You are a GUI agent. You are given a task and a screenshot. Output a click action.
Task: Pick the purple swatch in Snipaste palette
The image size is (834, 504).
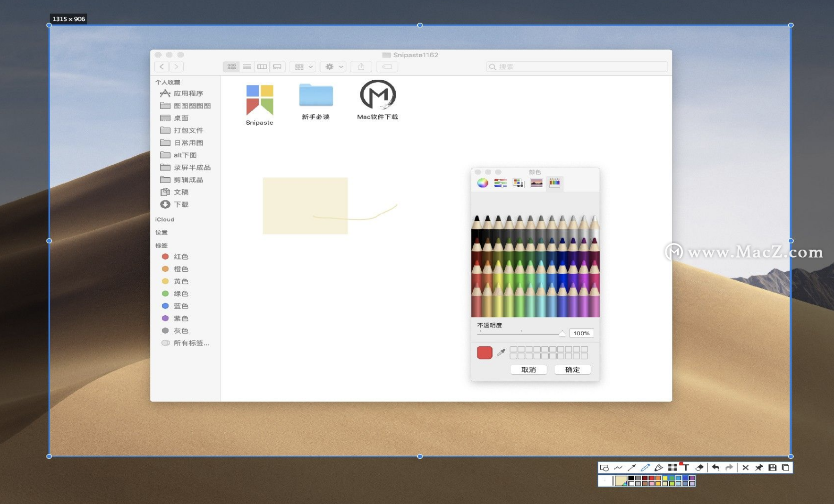(x=692, y=478)
